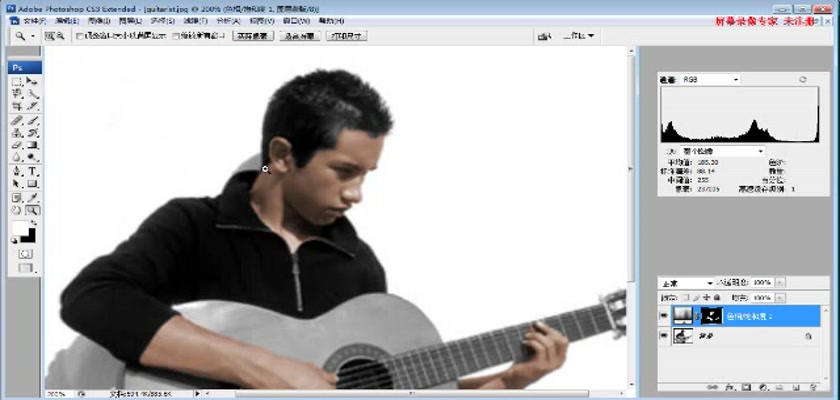The height and width of the screenshot is (400, 840).
Task: Open the first menu bar item 文件(F)
Action: 34,21
